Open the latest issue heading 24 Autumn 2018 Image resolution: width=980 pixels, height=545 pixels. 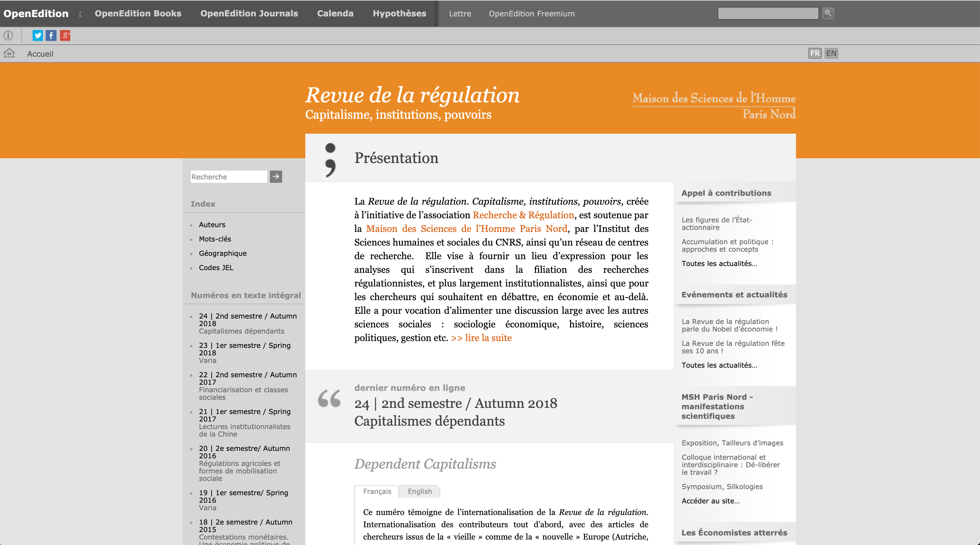[x=456, y=412]
